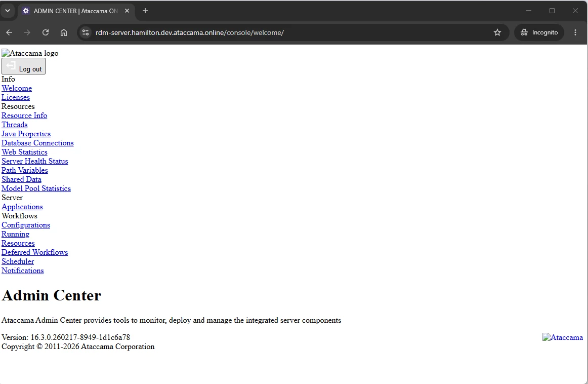This screenshot has height=384, width=588.
Task: Click the Log out button
Action: pos(24,66)
